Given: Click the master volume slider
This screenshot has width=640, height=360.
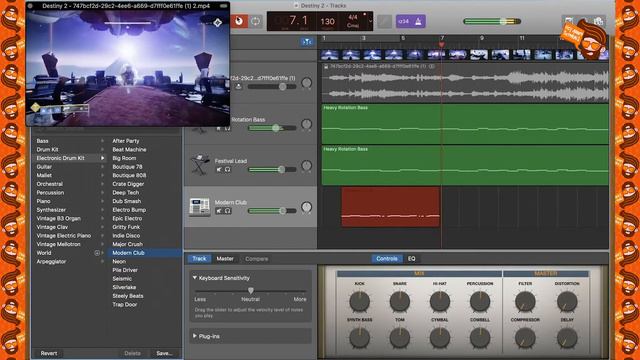Looking at the screenshot, I should [492, 21].
